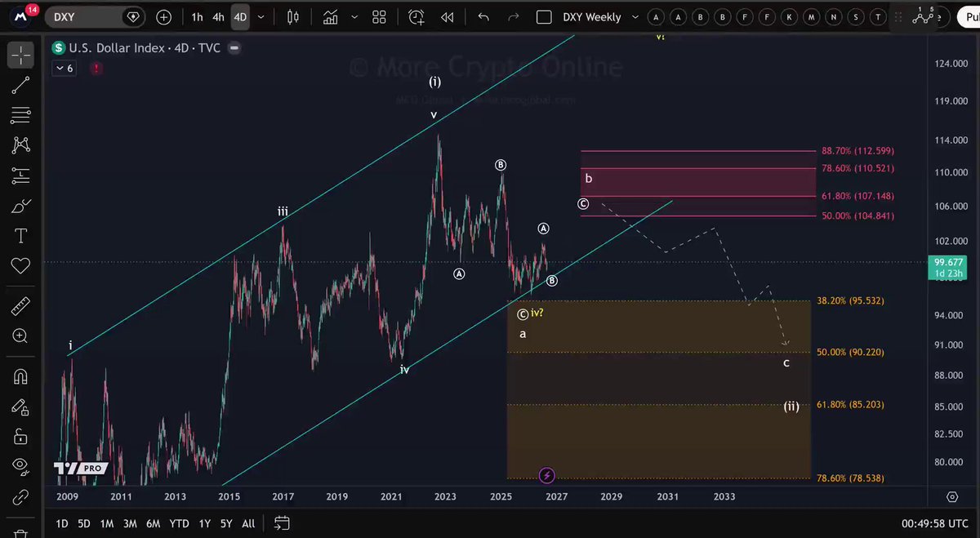Select the 4D timeframe
980x538 pixels.
click(240, 16)
